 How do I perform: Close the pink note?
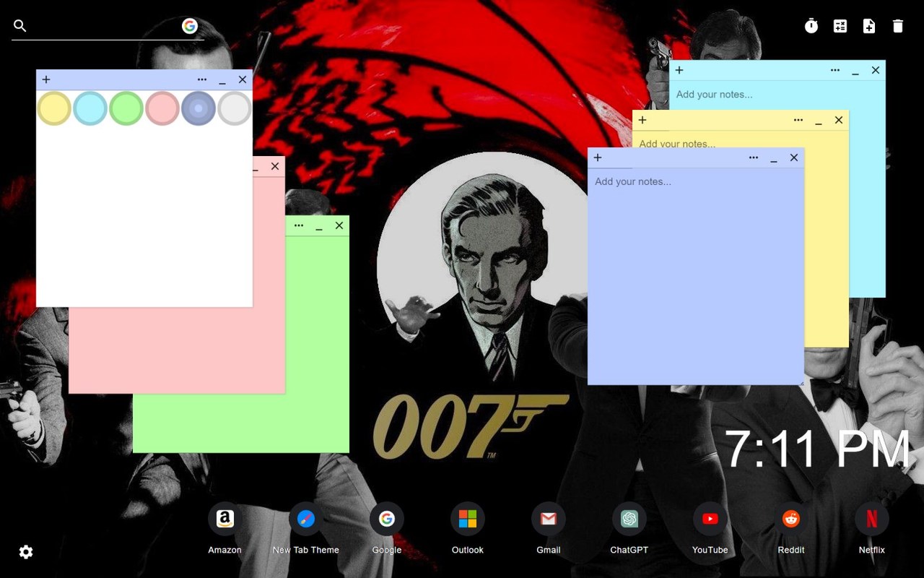click(x=275, y=166)
